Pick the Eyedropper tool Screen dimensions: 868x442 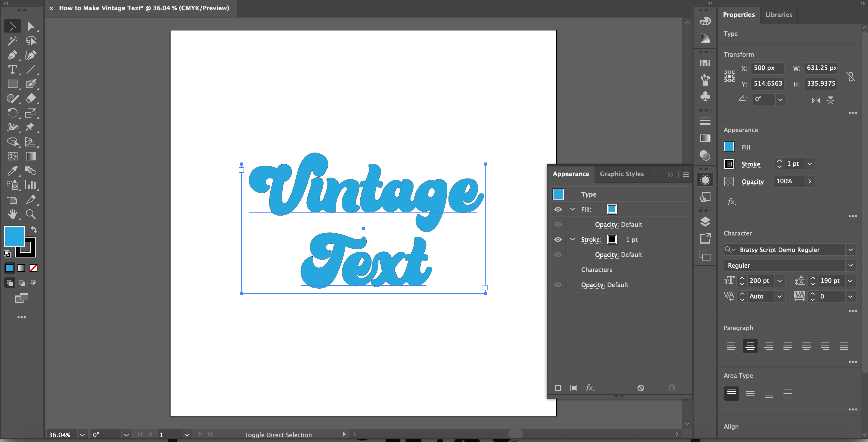12,171
